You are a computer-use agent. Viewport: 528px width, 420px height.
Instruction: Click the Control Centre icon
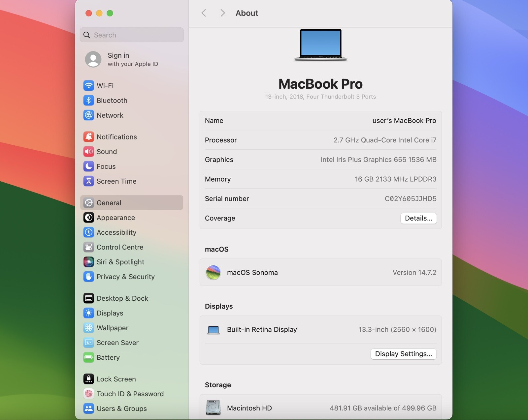click(88, 247)
